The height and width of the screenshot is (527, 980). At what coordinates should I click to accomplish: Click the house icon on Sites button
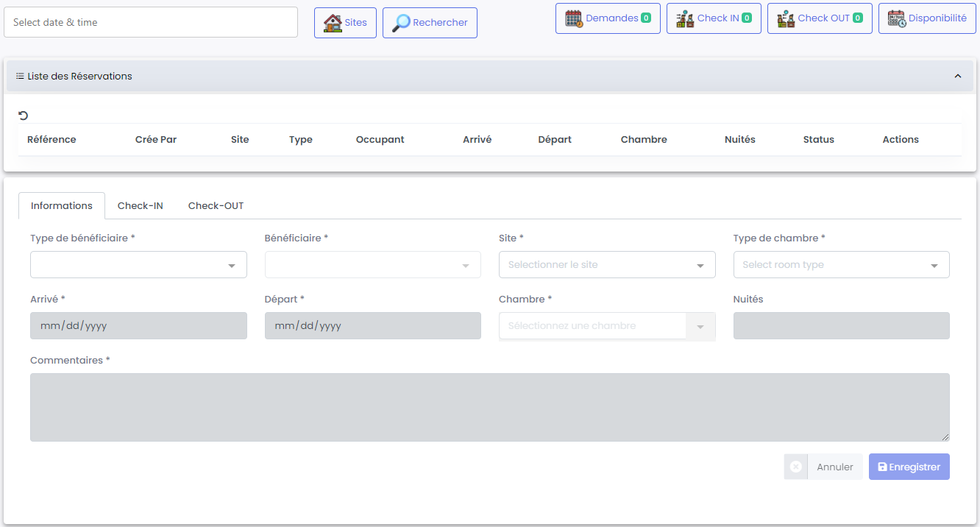333,23
